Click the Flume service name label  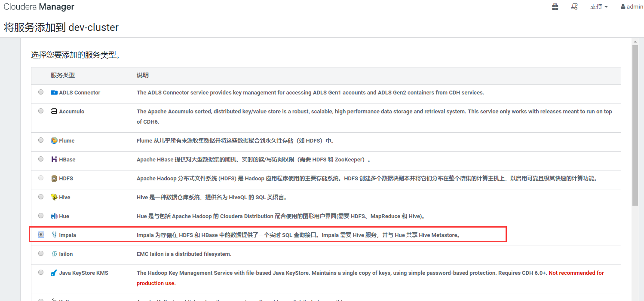click(x=67, y=141)
